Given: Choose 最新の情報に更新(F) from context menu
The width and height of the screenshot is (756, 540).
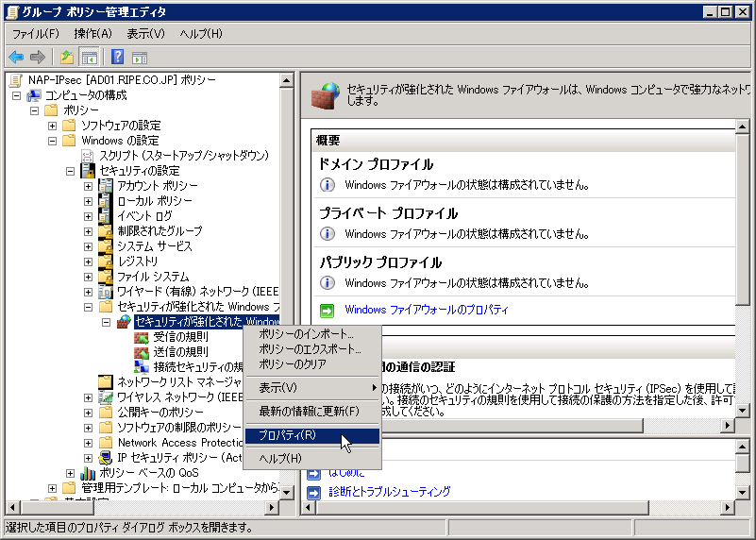Looking at the screenshot, I should [x=312, y=412].
